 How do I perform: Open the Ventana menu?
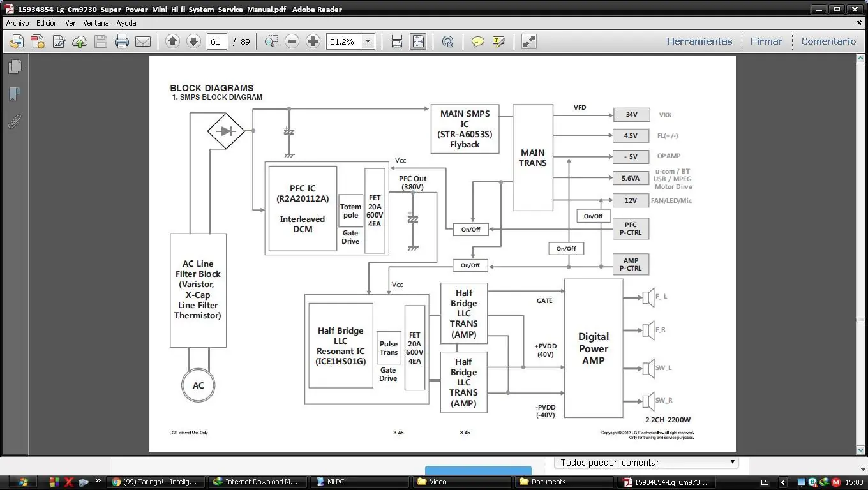pos(96,23)
